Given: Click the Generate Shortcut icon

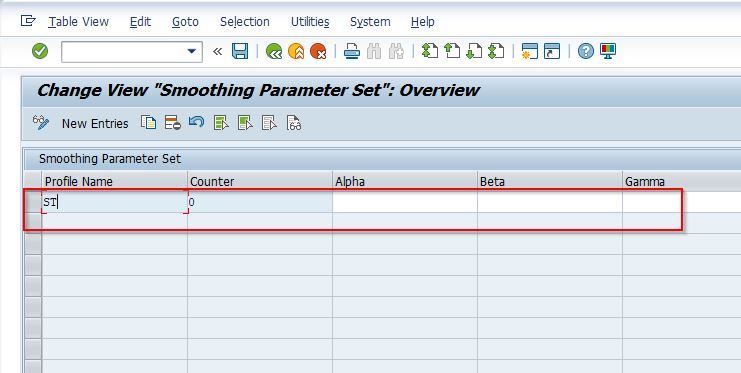Looking at the screenshot, I should (x=552, y=51).
